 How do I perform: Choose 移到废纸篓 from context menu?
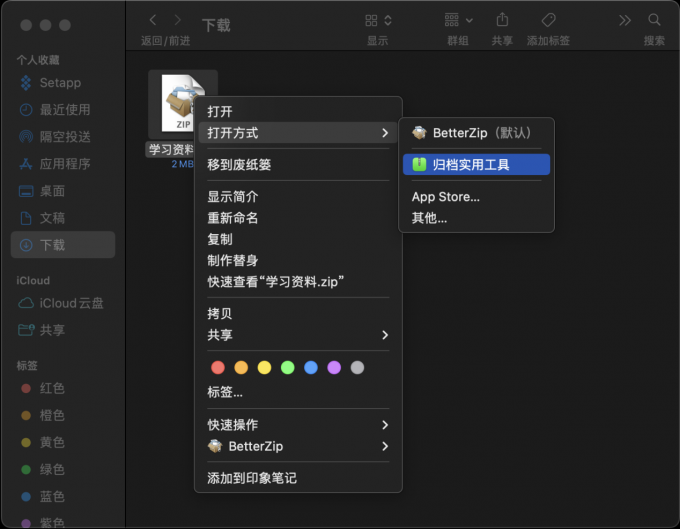tap(298, 165)
